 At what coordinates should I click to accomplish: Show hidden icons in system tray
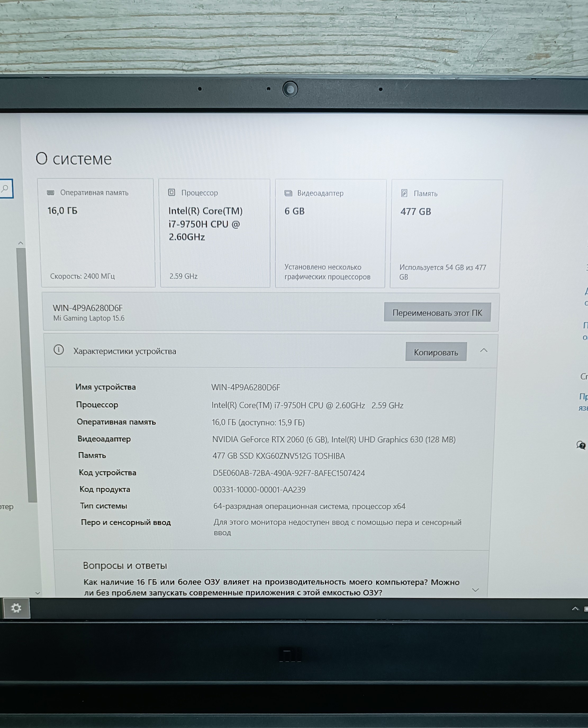(575, 608)
